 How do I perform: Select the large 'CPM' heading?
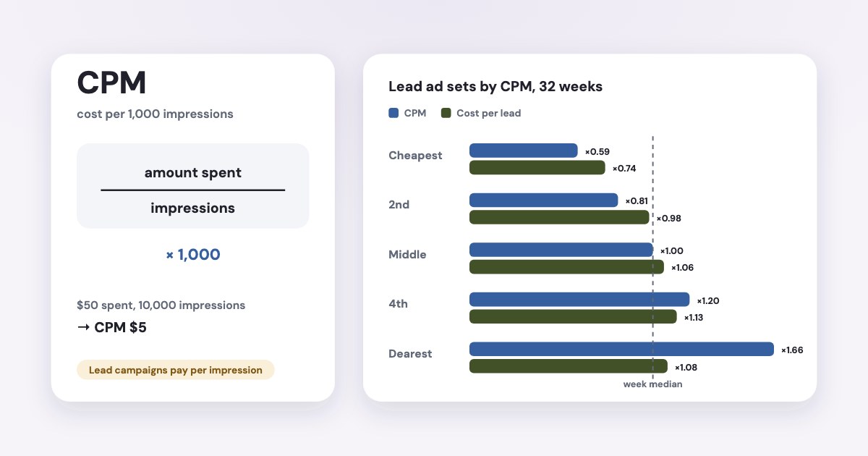point(112,83)
